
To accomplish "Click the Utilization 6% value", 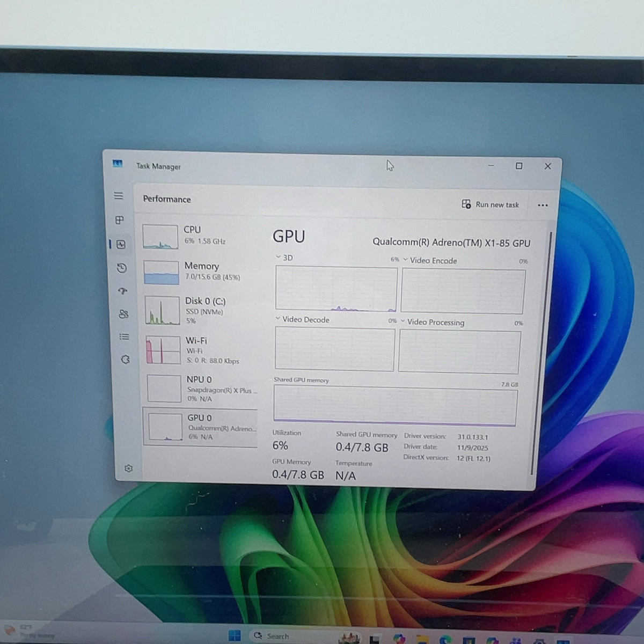I will click(280, 445).
